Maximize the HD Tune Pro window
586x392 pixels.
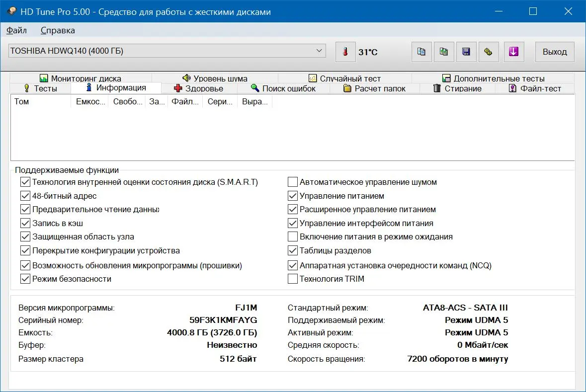point(533,11)
